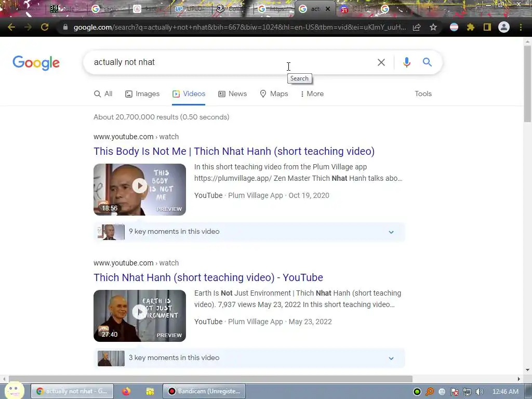Open 'Thich Nhat Hanh (short teaching video) - YouTube' link
532x399 pixels.
[x=208, y=277]
